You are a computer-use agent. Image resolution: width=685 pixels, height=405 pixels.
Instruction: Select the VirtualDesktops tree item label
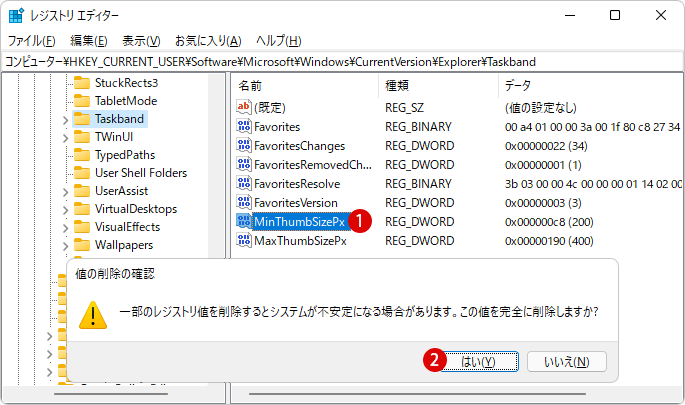coord(135,209)
